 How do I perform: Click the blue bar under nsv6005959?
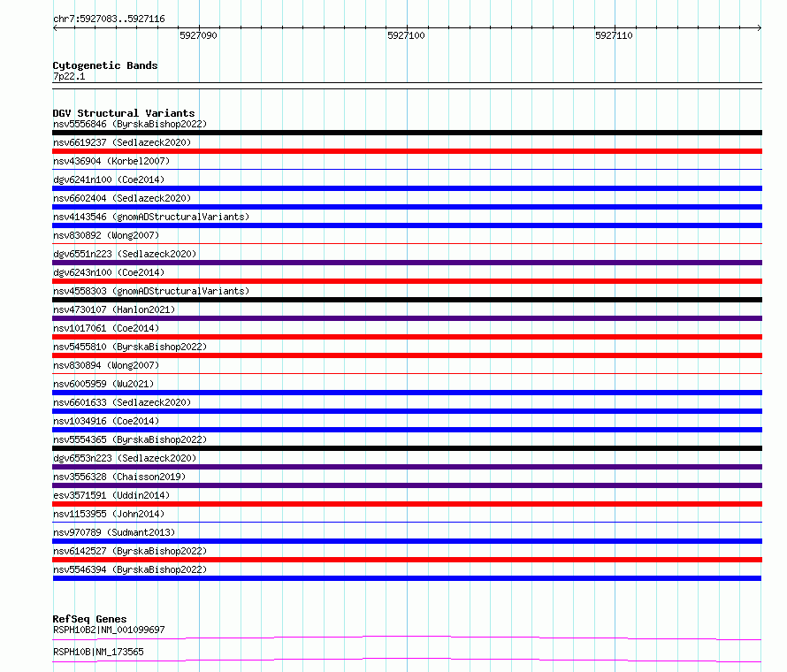point(407,393)
